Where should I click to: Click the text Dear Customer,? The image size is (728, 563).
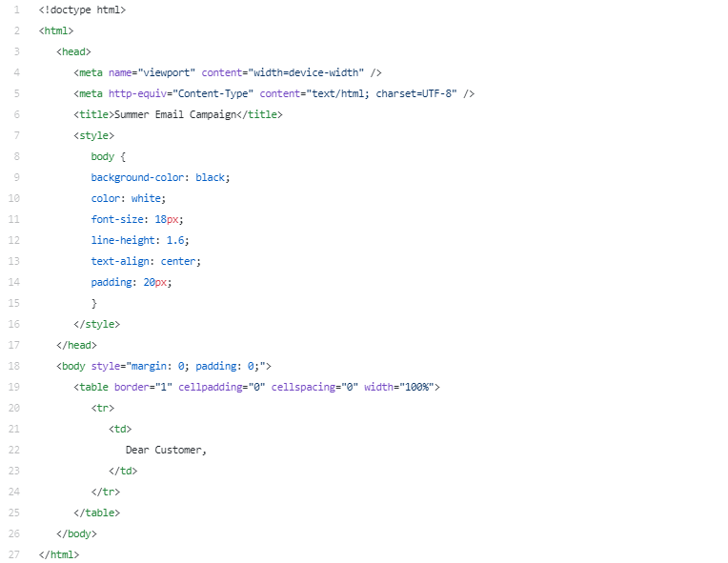[166, 451]
